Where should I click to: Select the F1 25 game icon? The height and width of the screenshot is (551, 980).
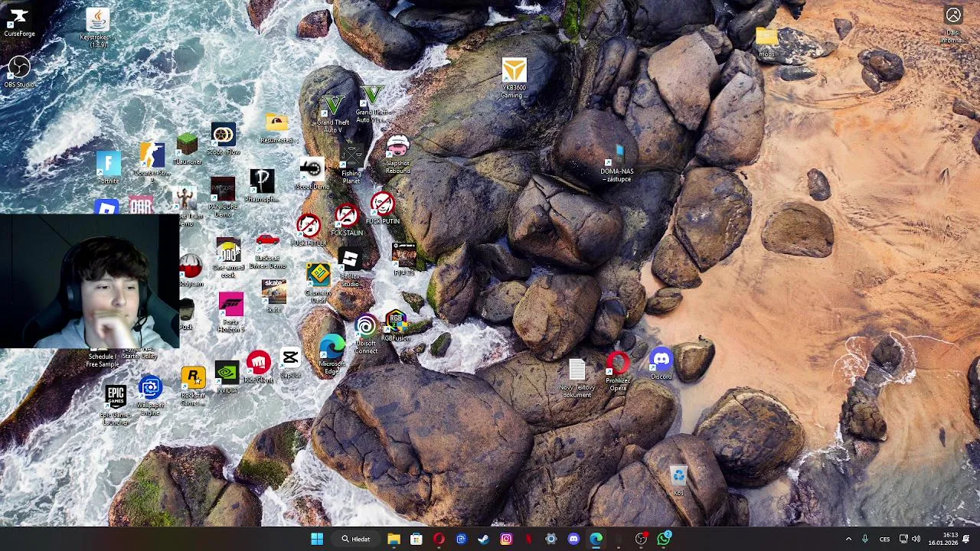[403, 259]
